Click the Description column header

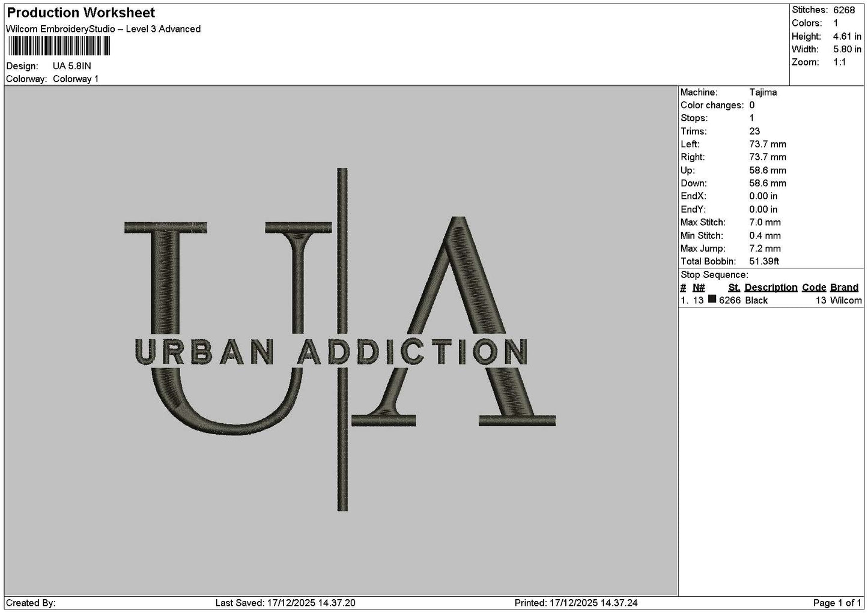coord(771,288)
